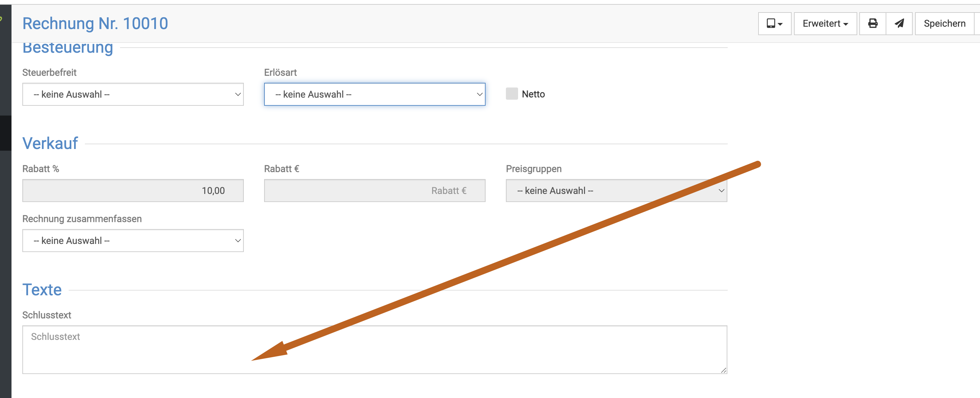Click the Rabatt % input field

pyautogui.click(x=133, y=191)
